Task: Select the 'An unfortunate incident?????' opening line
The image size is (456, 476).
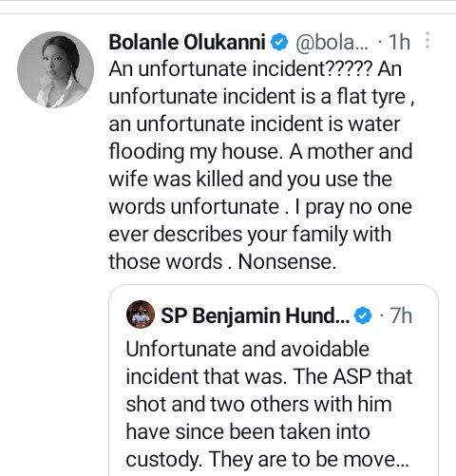Action: (x=239, y=68)
